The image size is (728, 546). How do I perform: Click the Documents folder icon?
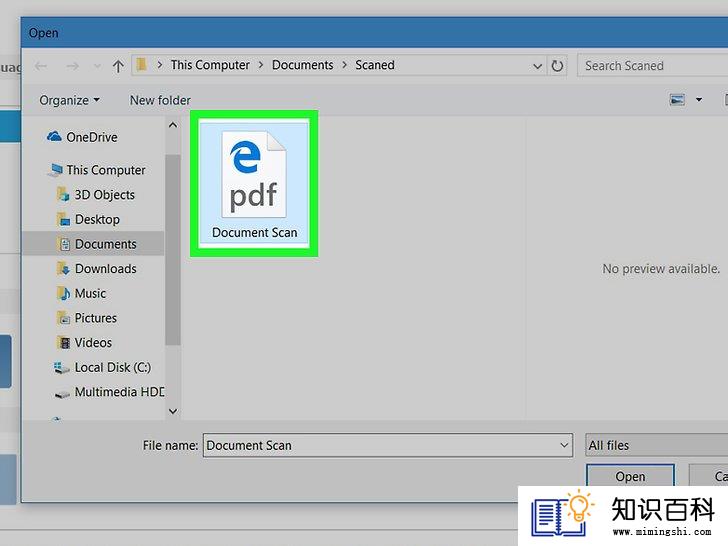[x=63, y=244]
